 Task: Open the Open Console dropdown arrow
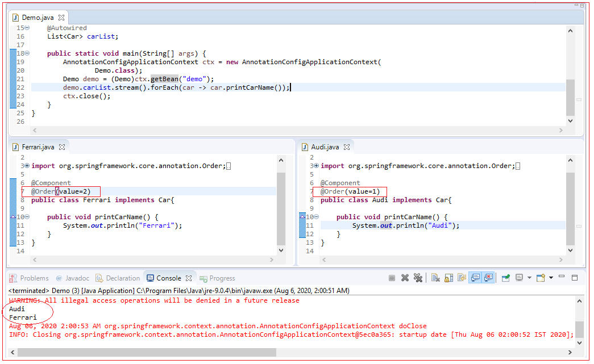(x=551, y=278)
